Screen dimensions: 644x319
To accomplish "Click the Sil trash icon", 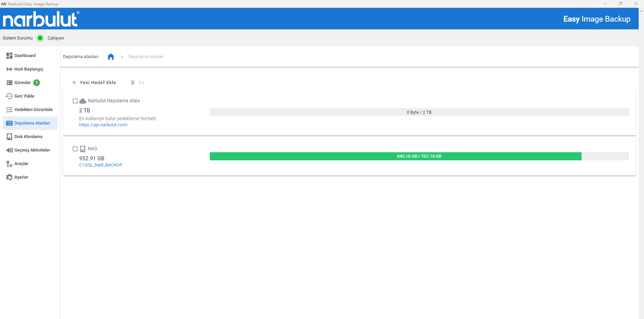I will click(x=133, y=82).
